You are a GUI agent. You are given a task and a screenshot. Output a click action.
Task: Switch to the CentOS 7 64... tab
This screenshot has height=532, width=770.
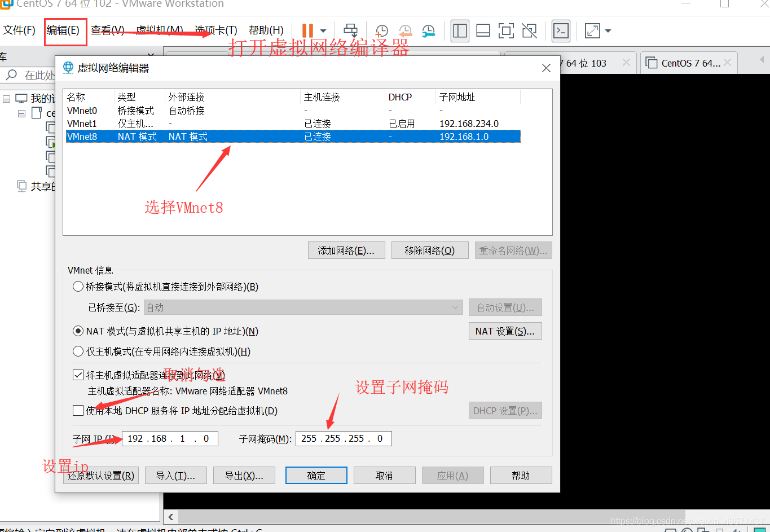(x=689, y=63)
